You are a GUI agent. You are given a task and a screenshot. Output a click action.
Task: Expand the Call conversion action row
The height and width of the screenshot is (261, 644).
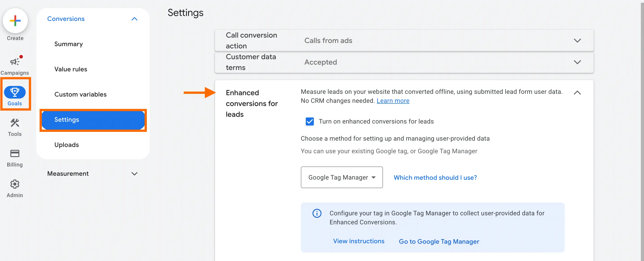pos(577,40)
